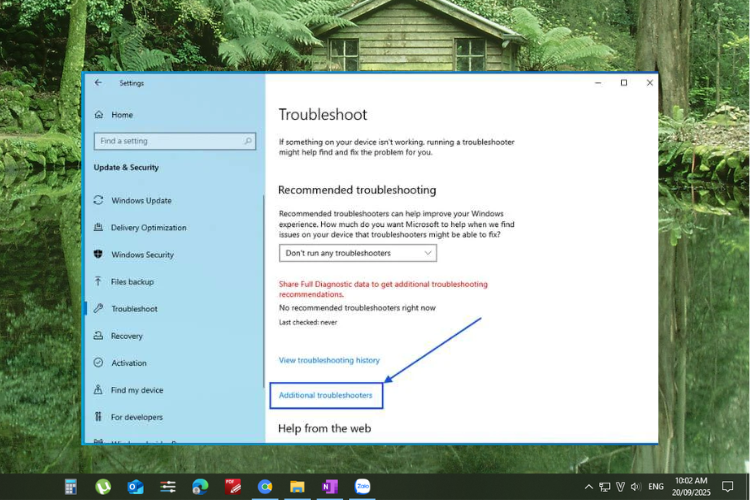
Task: Open Windows Update section
Action: (141, 200)
